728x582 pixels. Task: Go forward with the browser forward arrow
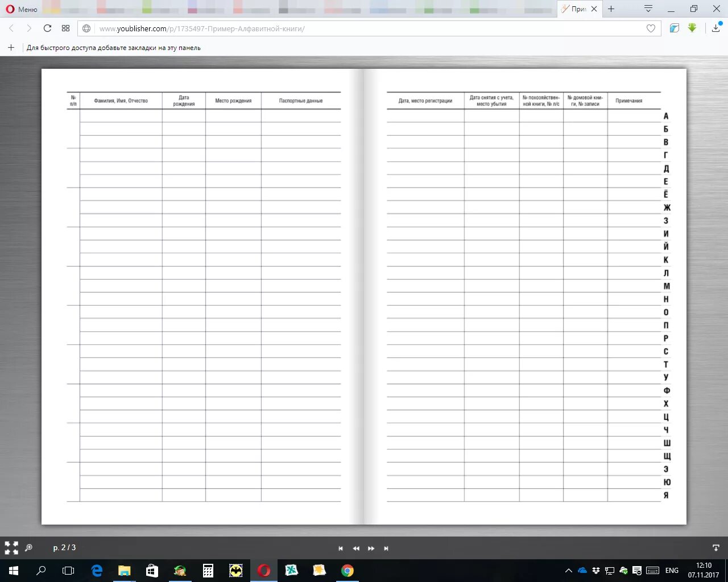tap(29, 28)
